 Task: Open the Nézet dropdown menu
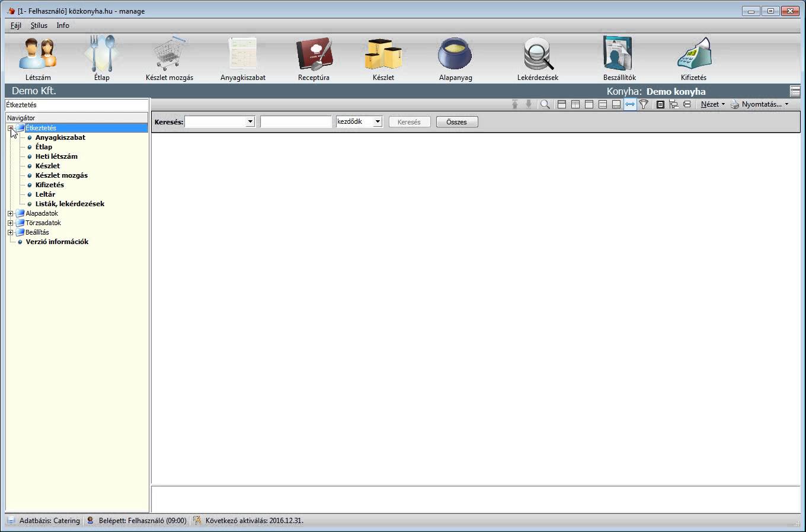click(712, 104)
